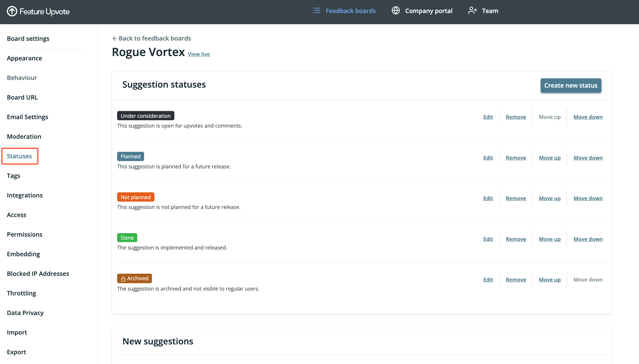This screenshot has width=639, height=364.
Task: Click the back arrow beside feedback boards
Action: [x=115, y=39]
